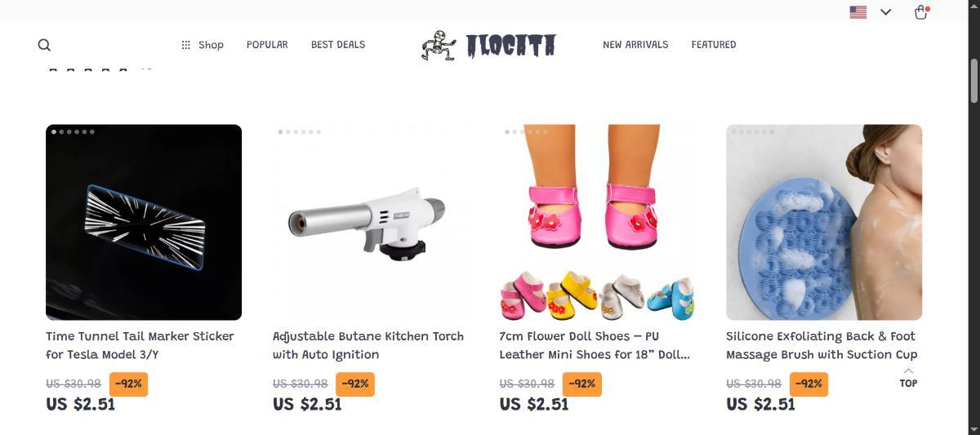Open Silicone Exfoliating Back Brush title
This screenshot has height=435, width=980.
click(x=822, y=345)
